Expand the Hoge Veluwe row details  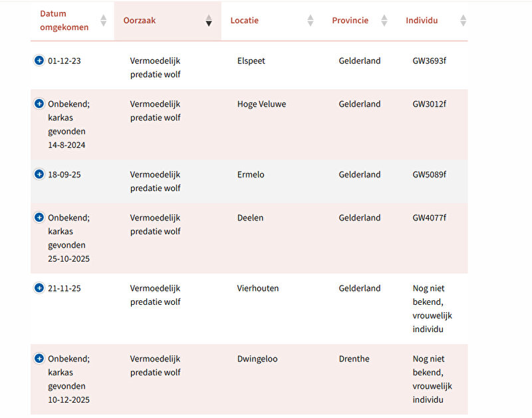(x=39, y=104)
